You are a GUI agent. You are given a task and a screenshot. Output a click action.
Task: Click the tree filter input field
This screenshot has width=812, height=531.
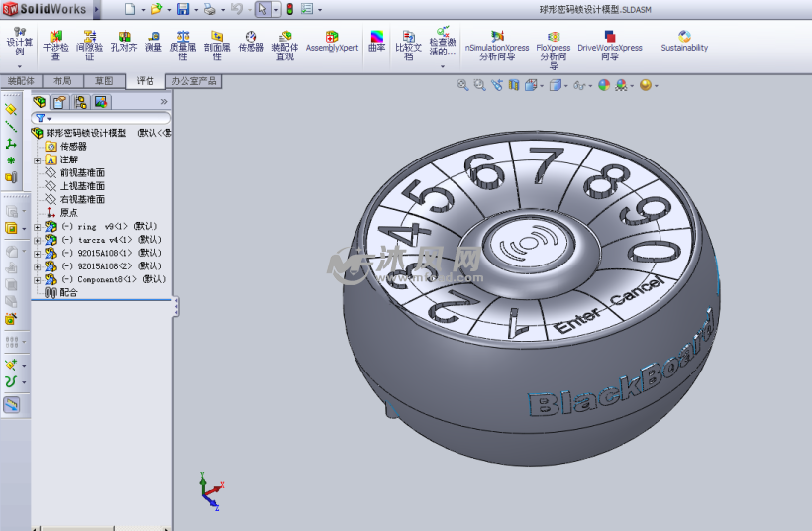[101, 118]
